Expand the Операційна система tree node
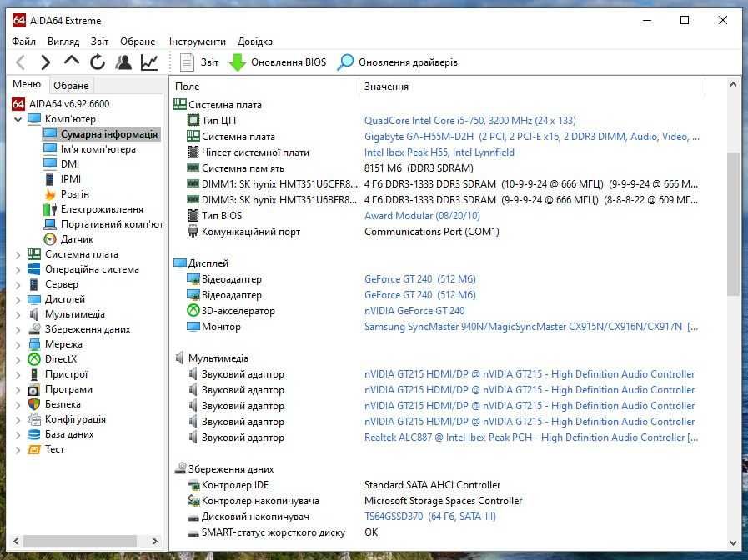 point(18,269)
